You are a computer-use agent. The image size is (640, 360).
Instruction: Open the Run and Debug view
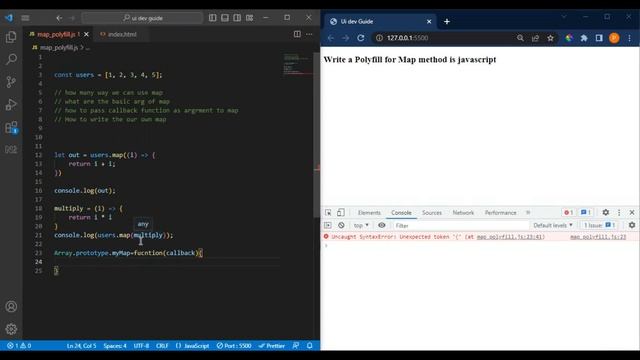pyautogui.click(x=11, y=104)
